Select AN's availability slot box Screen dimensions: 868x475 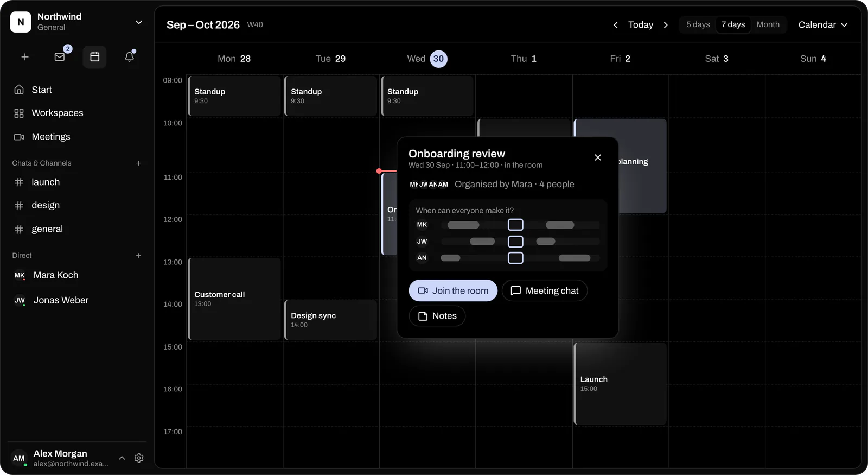click(x=515, y=258)
